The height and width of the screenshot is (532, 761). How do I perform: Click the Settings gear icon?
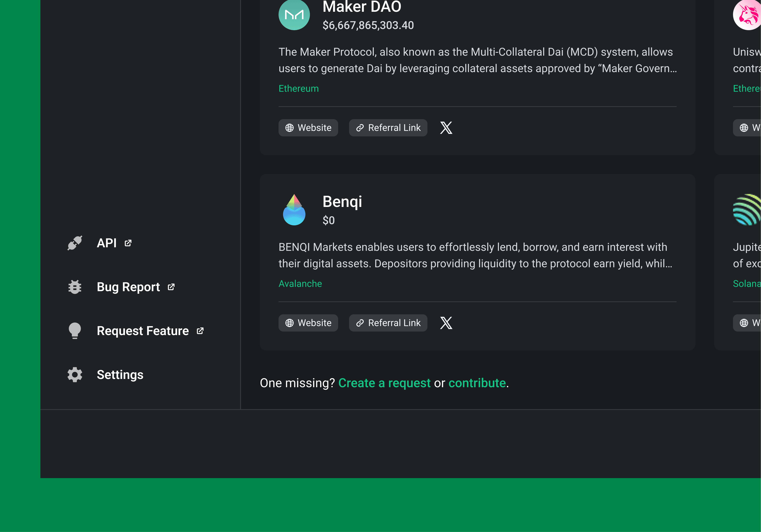point(75,374)
